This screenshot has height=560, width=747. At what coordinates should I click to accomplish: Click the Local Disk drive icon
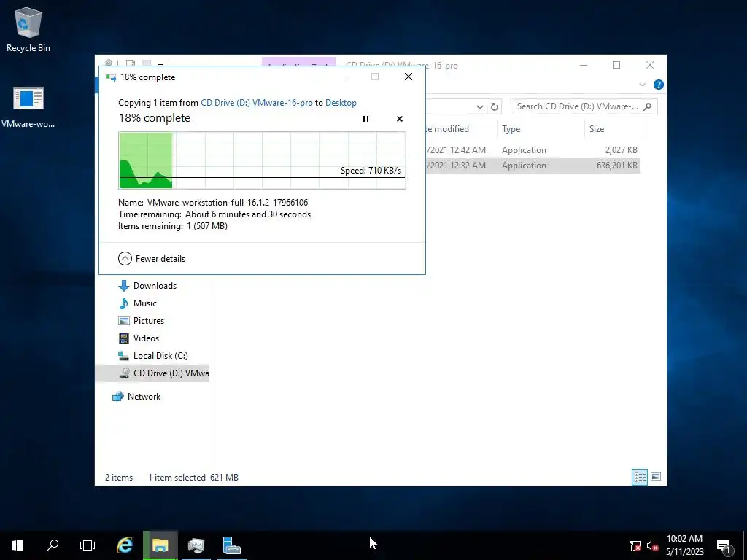tap(124, 356)
